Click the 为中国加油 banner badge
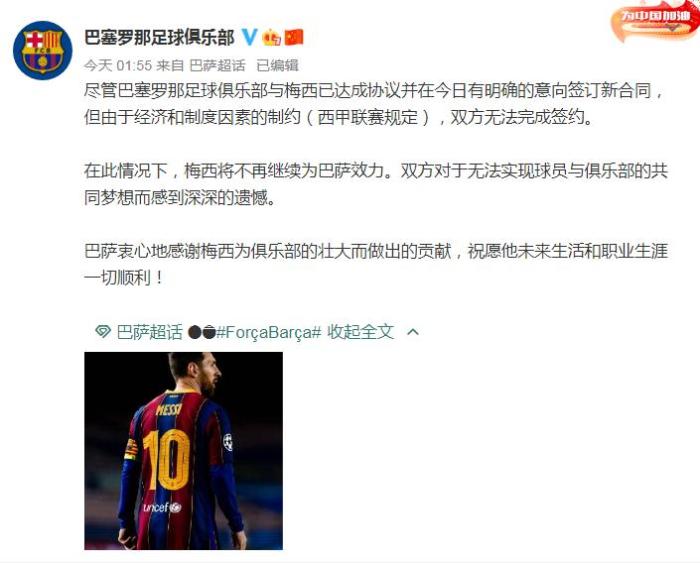 click(x=655, y=20)
